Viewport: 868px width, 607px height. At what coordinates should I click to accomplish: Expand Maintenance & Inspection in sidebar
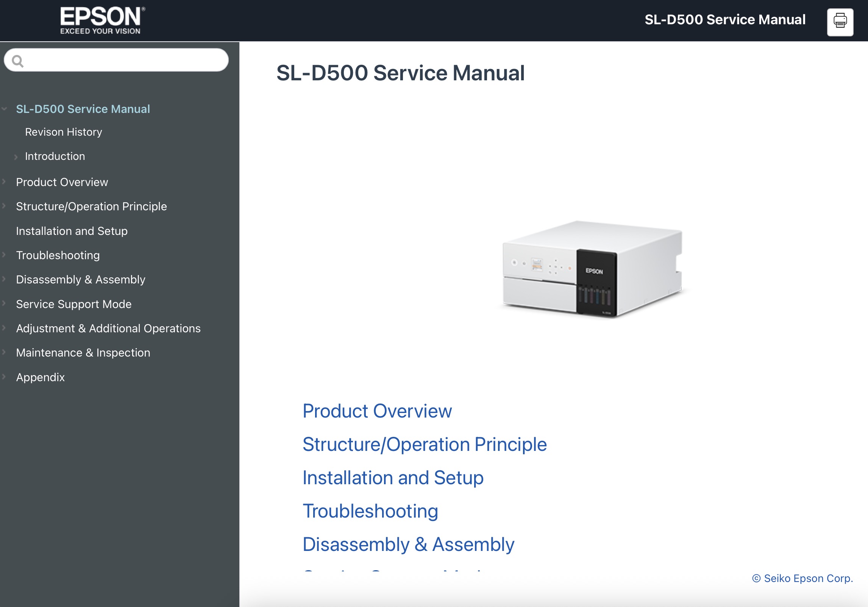click(x=4, y=352)
